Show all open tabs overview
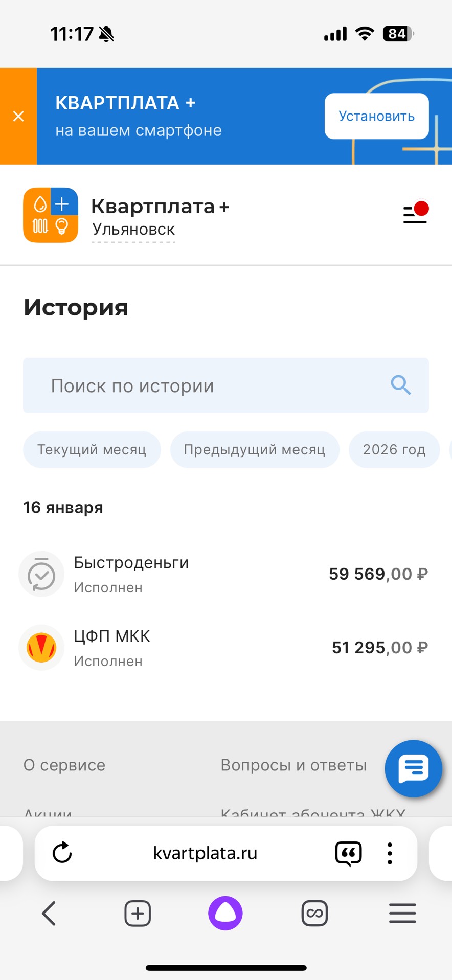 tap(314, 914)
